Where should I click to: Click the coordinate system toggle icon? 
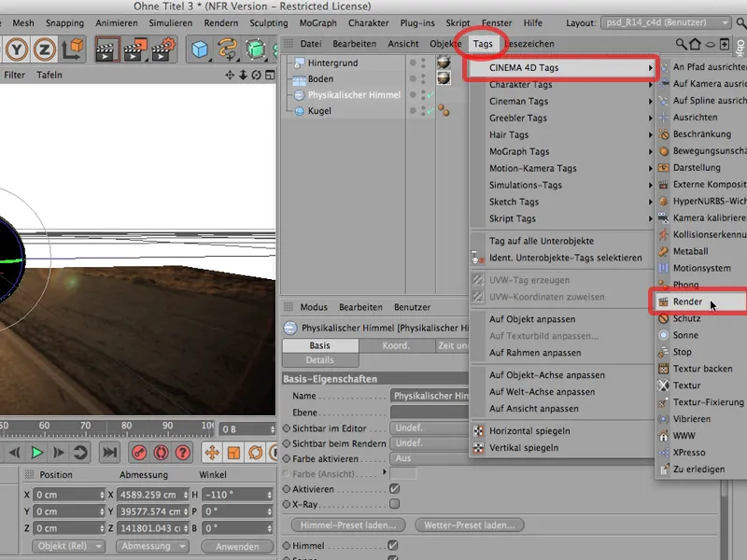[73, 49]
